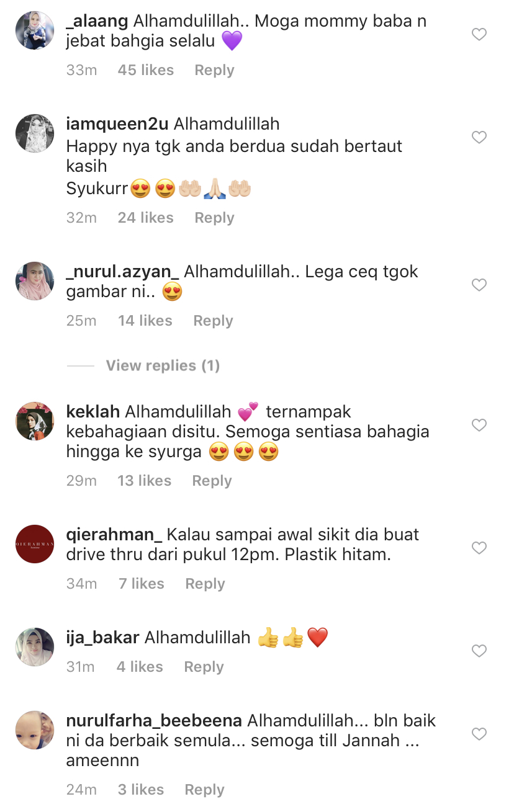Image resolution: width=514 pixels, height=812 pixels.
Task: Reply to _nurul.azyan_'s comment
Action: (x=213, y=321)
